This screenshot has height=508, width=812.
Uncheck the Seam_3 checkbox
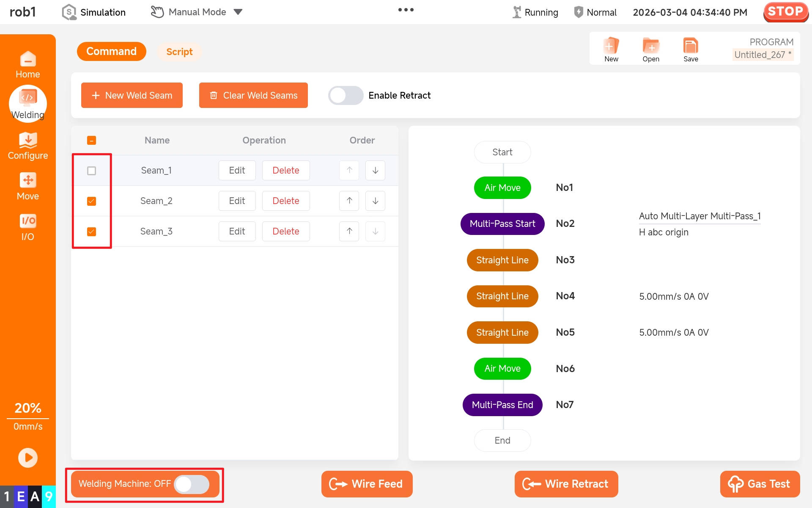pyautogui.click(x=91, y=232)
